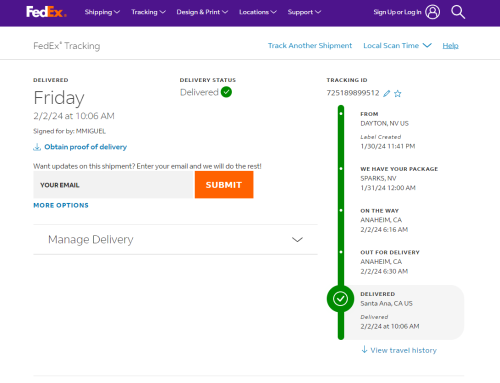Open the Local Scan Time dropdown
Screen dimensions: 500x383
[397, 46]
